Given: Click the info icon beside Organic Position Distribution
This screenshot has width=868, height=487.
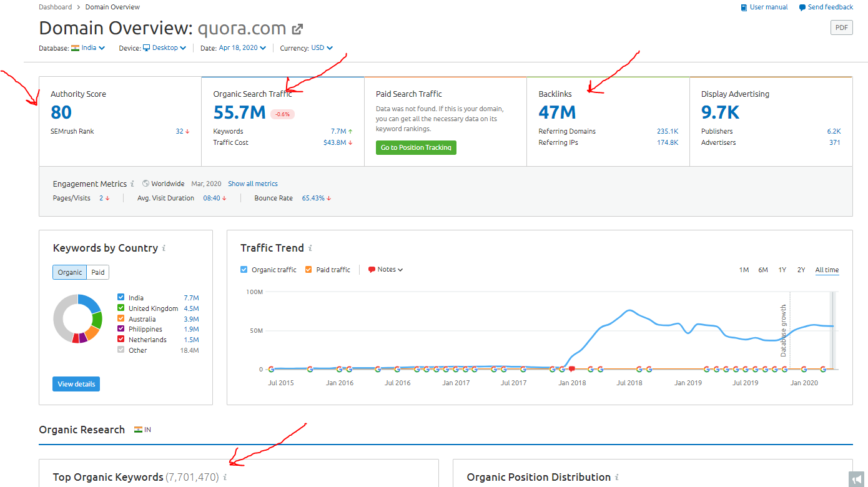Looking at the screenshot, I should coord(616,477).
